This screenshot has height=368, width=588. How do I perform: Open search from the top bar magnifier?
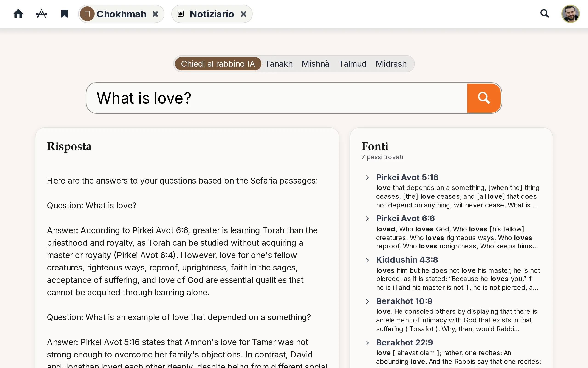coord(545,14)
